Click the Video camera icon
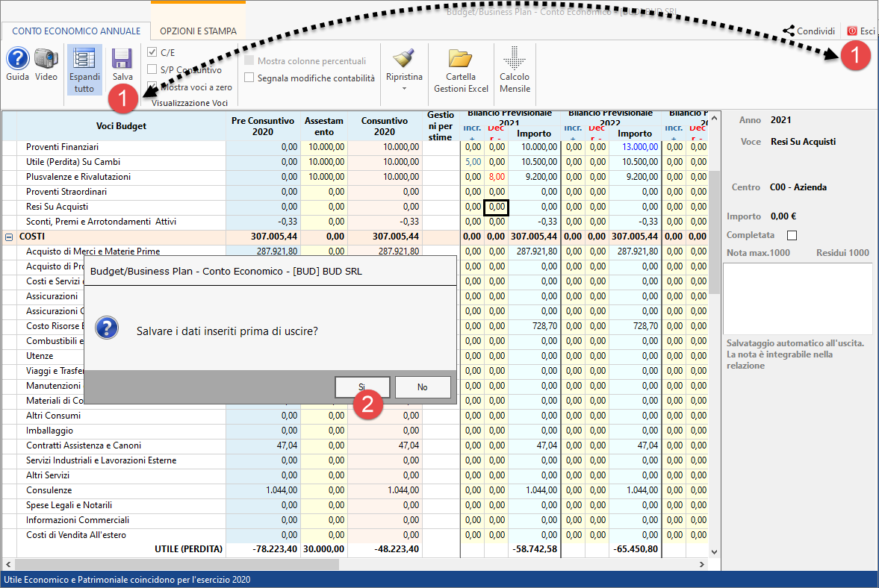 46,59
